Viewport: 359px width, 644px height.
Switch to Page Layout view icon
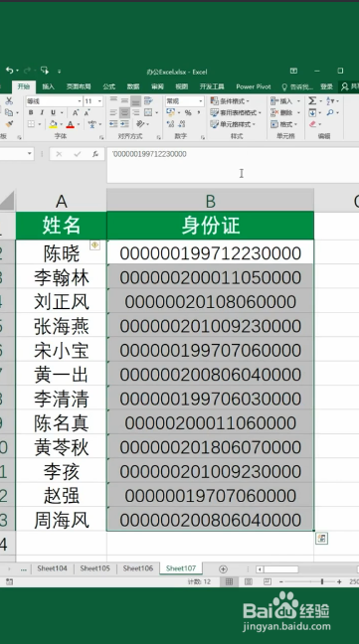(x=248, y=581)
